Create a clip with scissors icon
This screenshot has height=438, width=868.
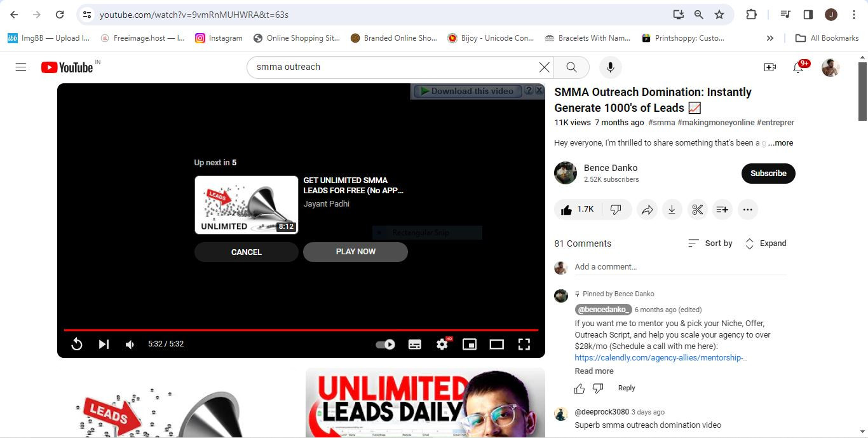(x=697, y=209)
